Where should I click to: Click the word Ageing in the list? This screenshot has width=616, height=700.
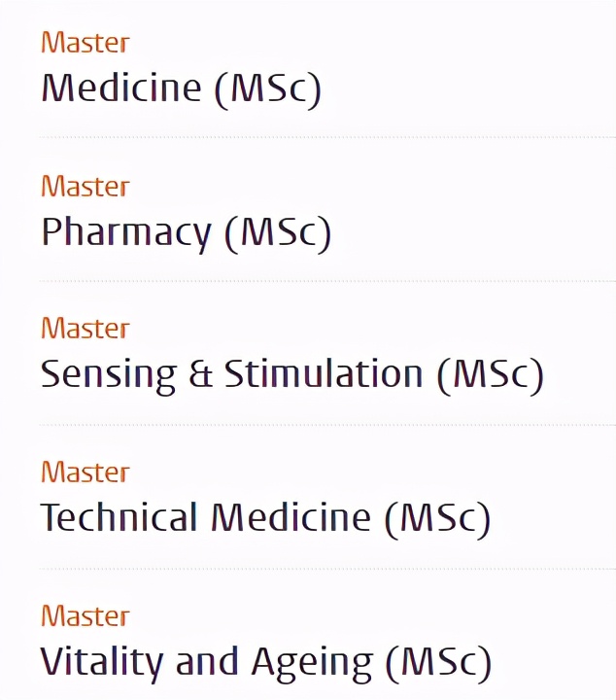(x=312, y=664)
